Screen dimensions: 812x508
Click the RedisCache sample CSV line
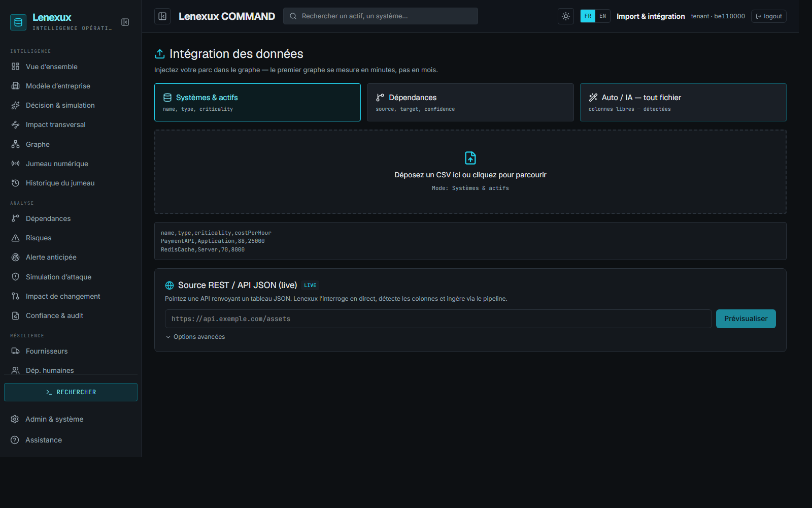point(202,250)
